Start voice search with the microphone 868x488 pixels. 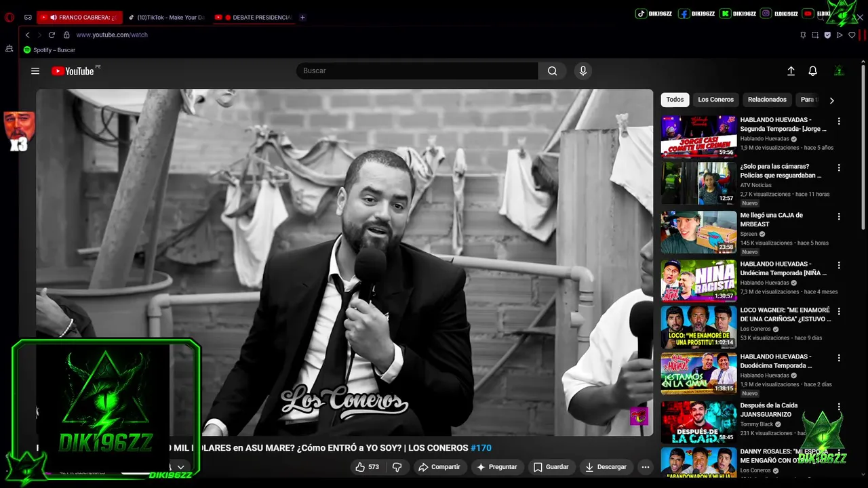(583, 70)
